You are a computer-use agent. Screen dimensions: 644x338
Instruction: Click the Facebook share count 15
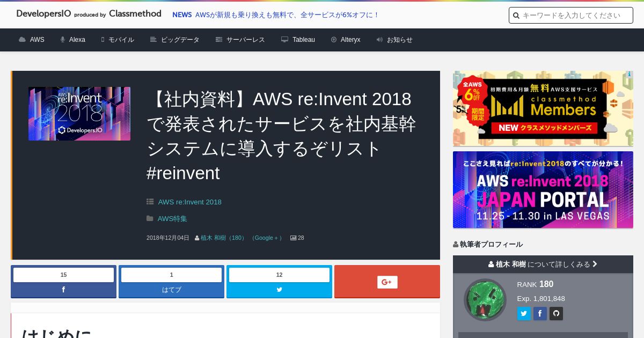tap(63, 275)
